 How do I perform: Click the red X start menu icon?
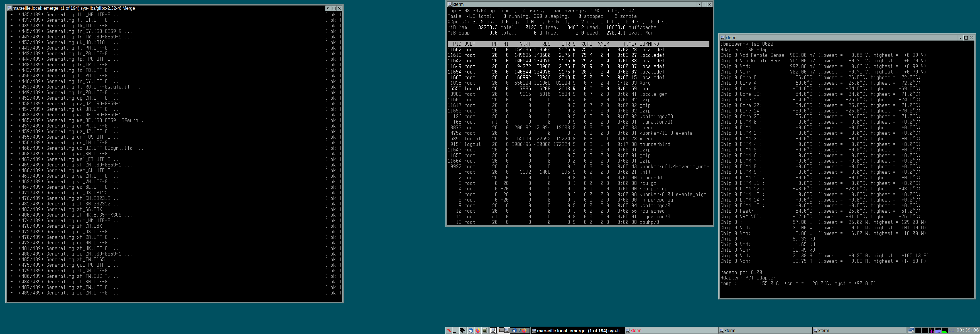point(449,331)
